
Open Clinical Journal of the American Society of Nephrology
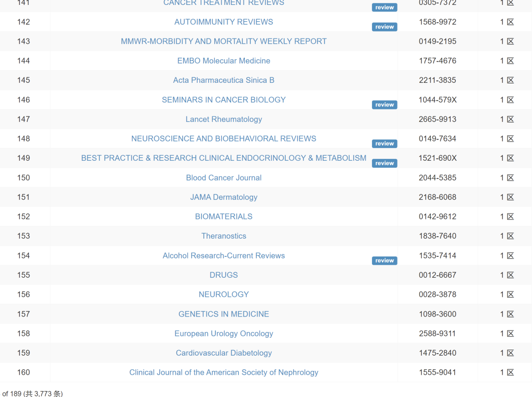click(224, 372)
